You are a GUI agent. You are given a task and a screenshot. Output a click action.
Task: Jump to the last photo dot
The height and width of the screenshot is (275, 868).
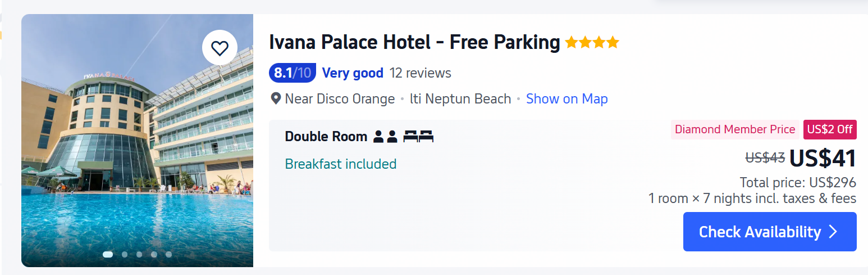pos(168,254)
